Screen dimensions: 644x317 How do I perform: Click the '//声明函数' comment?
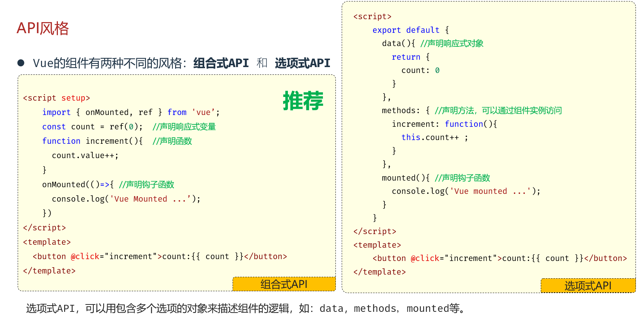[x=172, y=141]
